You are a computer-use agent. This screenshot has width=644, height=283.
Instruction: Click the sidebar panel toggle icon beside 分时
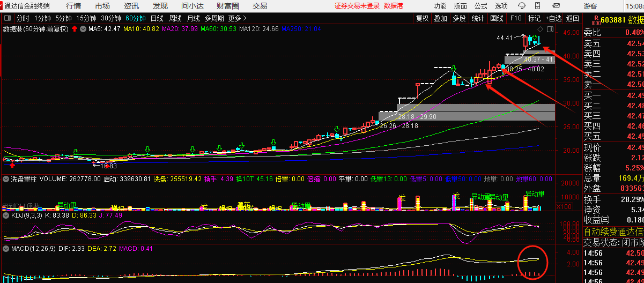click(x=8, y=18)
